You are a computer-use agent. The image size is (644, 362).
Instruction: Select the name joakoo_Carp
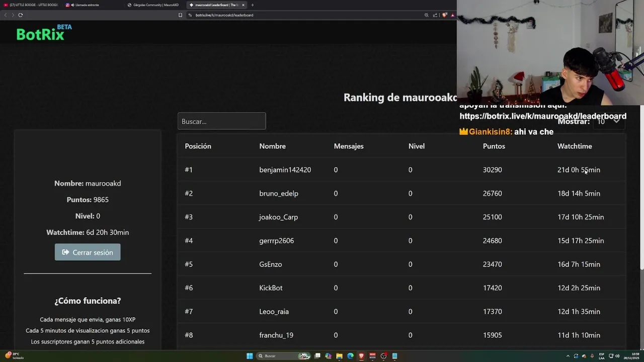278,217
